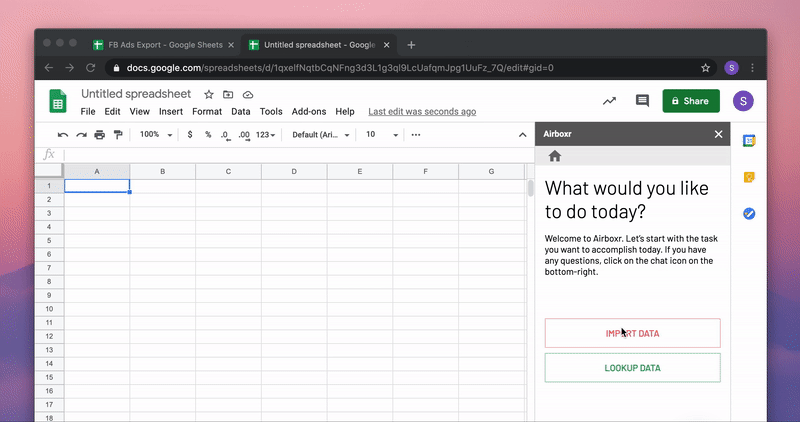Select the Paint format tool

(x=118, y=135)
